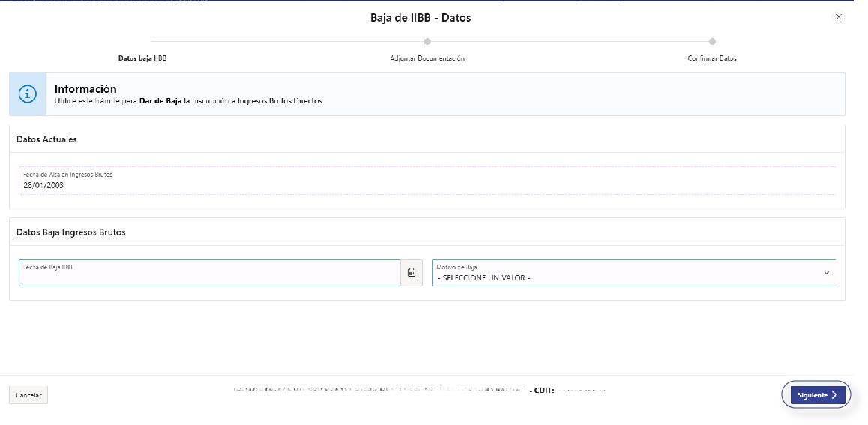
Task: Go to the Adjuntar Documentación step label
Action: tap(427, 58)
